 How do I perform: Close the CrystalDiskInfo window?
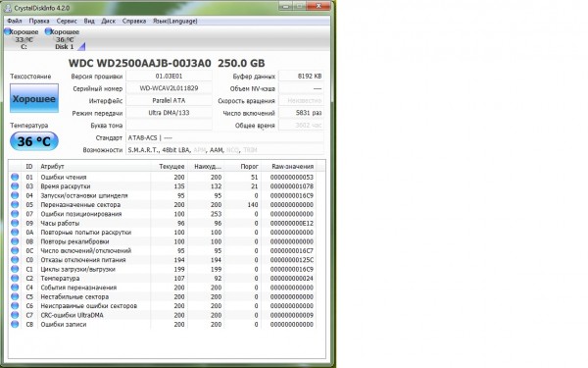pyautogui.click(x=318, y=6)
